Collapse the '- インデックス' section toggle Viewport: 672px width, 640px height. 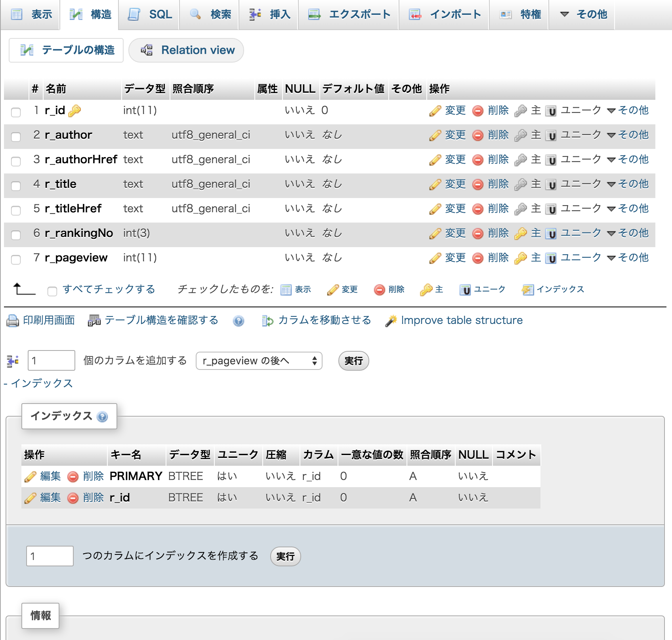pyautogui.click(x=38, y=383)
